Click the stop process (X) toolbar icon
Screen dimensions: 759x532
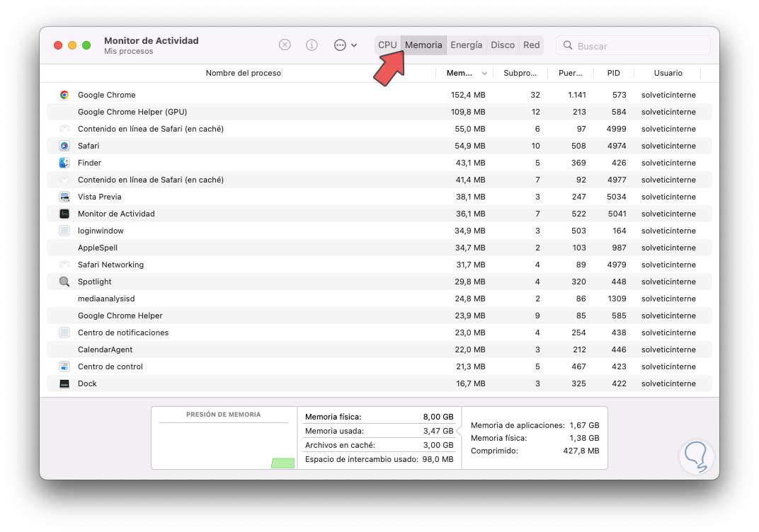(285, 45)
